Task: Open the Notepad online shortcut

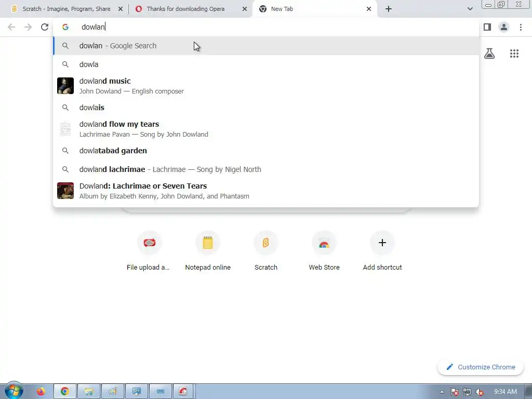Action: (x=208, y=251)
